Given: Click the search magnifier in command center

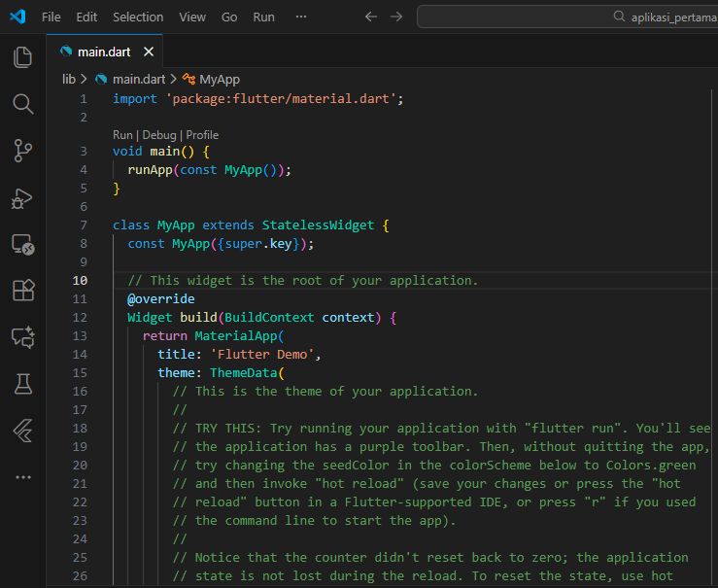Looking at the screenshot, I should (619, 17).
